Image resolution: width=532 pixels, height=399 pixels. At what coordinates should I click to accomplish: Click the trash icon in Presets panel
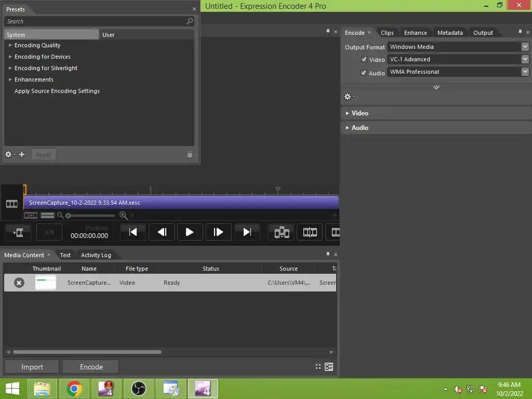click(190, 154)
